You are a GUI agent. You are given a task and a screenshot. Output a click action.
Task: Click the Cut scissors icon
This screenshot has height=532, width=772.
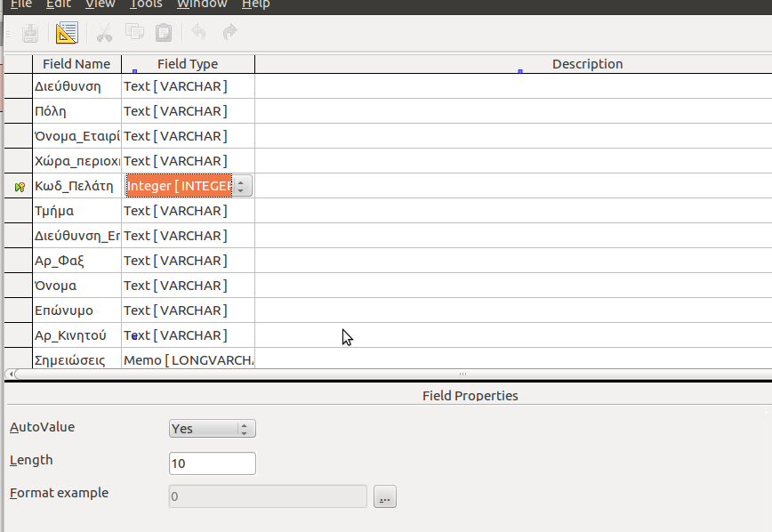click(x=104, y=33)
